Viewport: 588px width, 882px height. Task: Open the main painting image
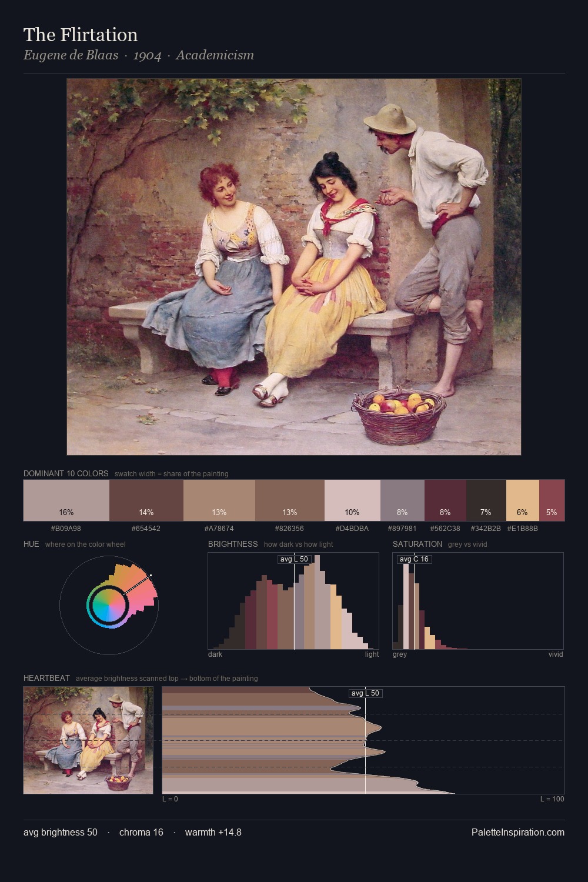coord(294,267)
